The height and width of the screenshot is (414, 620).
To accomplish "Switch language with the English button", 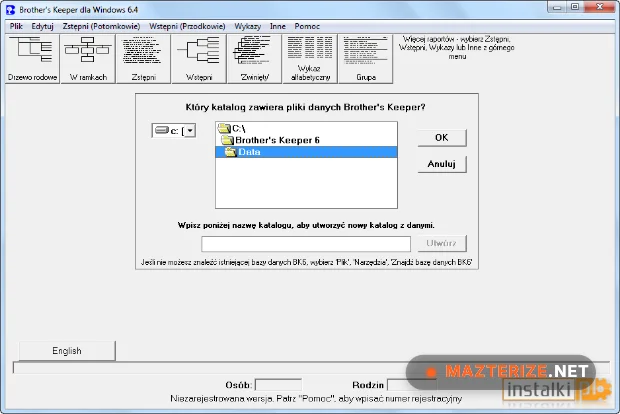I will point(67,351).
